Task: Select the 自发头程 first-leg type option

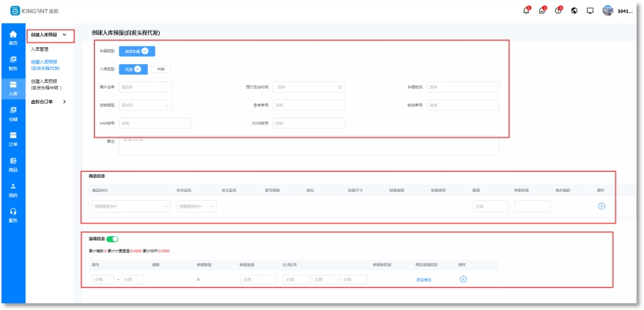Action: click(137, 52)
